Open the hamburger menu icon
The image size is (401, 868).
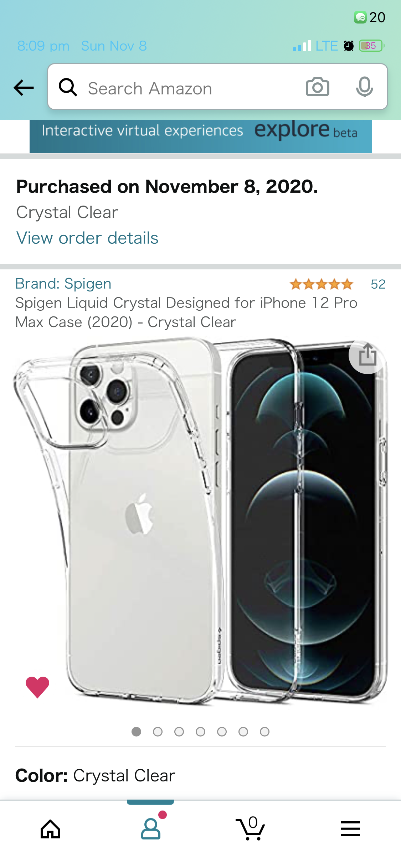(x=350, y=828)
